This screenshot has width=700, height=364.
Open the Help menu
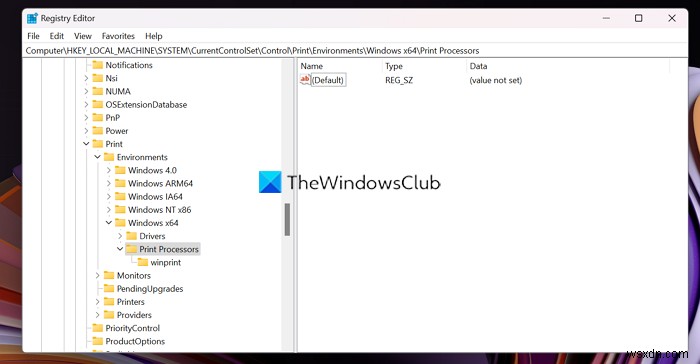click(x=154, y=36)
